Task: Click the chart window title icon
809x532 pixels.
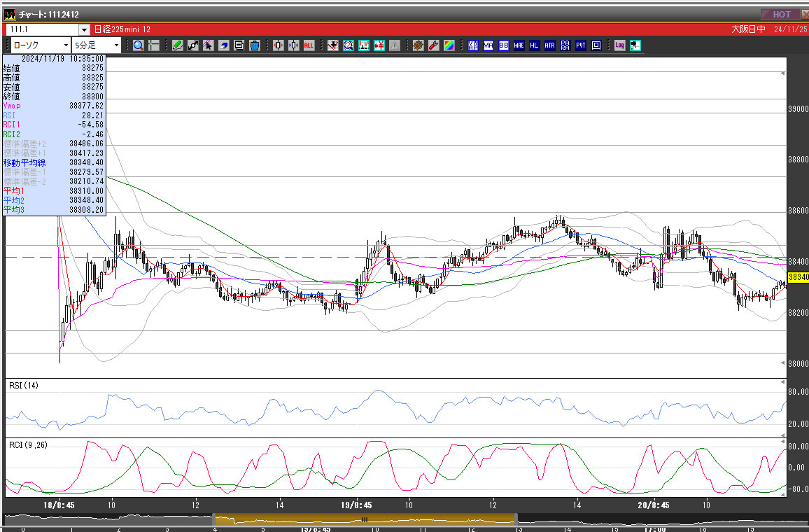Action: [x=9, y=15]
